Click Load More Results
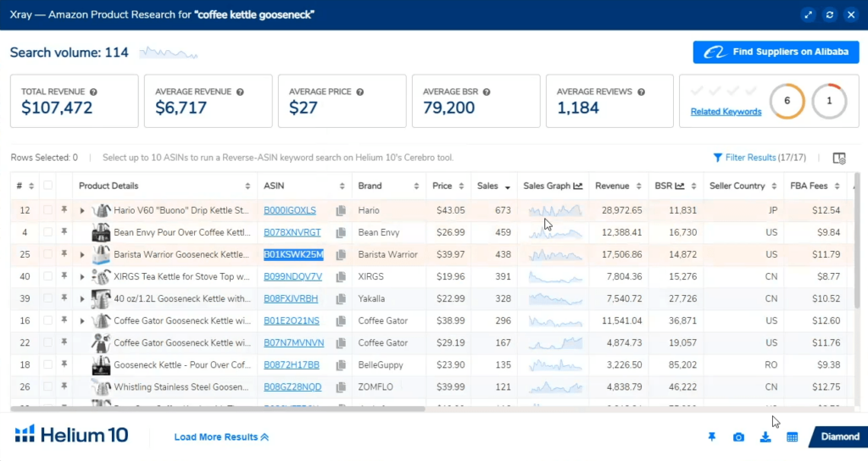 click(221, 437)
